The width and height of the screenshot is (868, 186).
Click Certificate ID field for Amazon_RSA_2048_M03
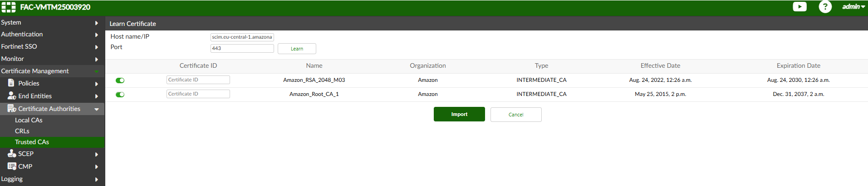(x=198, y=80)
